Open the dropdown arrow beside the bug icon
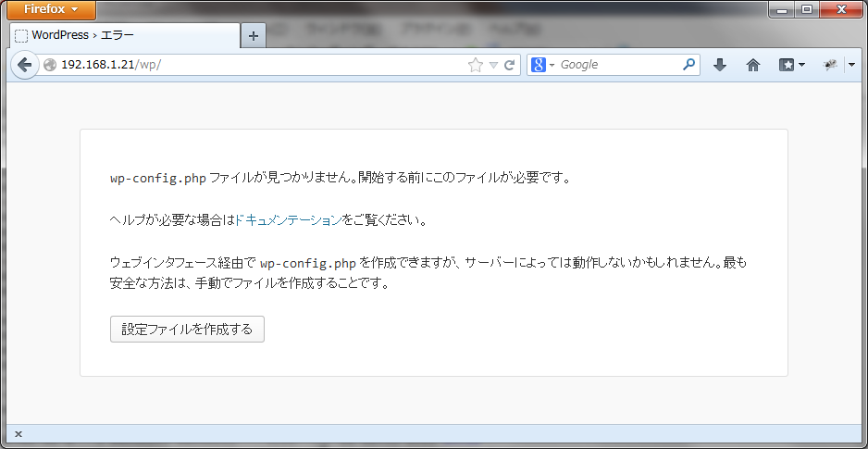The width and height of the screenshot is (868, 449). click(x=852, y=66)
